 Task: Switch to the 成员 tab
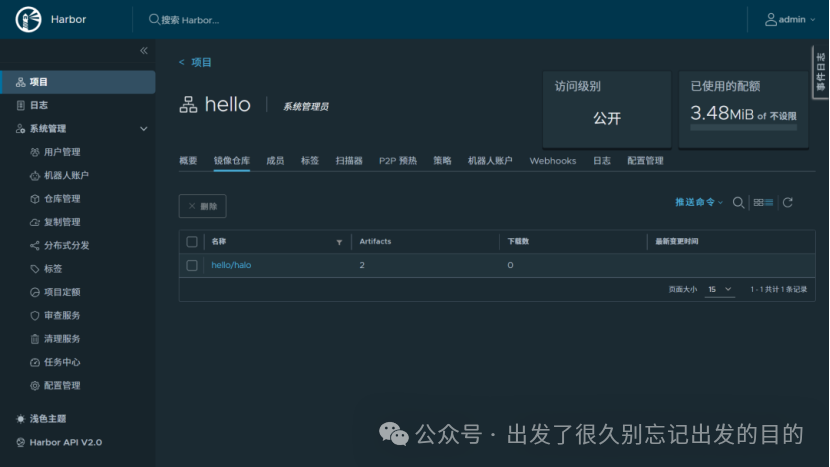click(x=275, y=160)
